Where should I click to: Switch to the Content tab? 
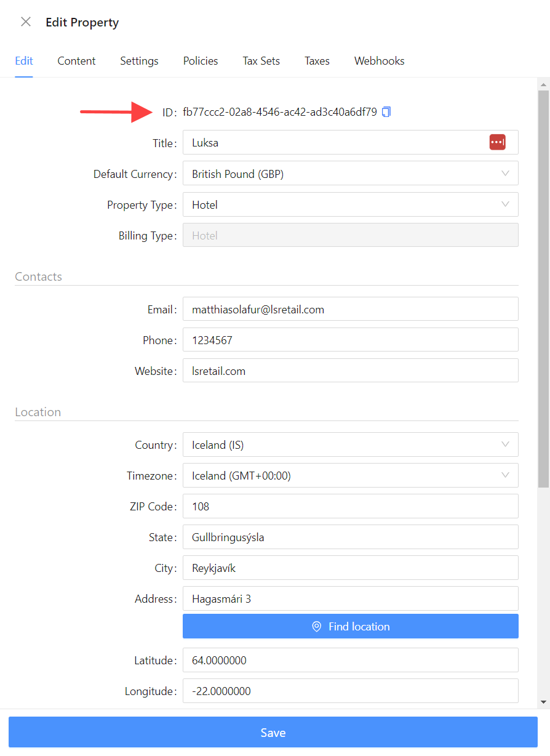tap(76, 61)
